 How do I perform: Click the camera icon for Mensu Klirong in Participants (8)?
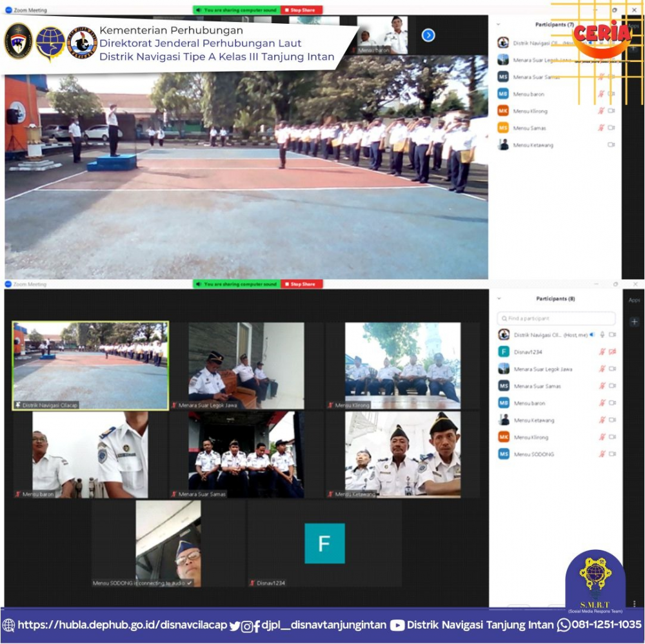[612, 436]
